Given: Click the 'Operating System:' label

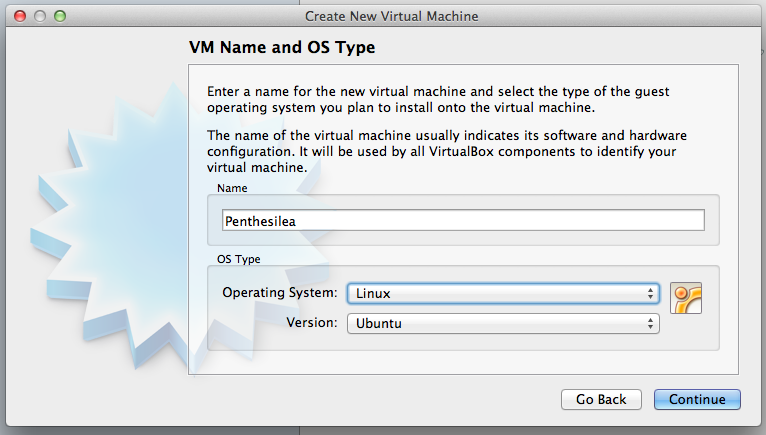Looking at the screenshot, I should 280,293.
